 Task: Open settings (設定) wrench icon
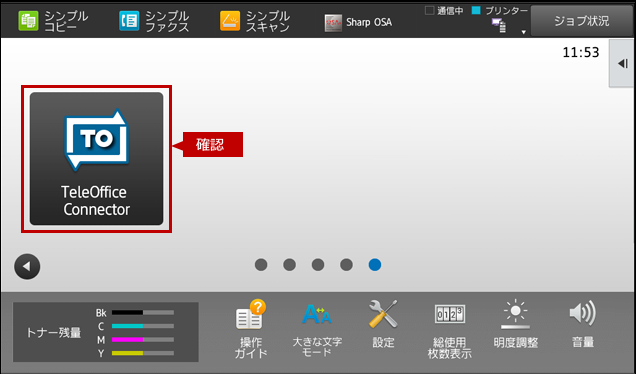383,325
